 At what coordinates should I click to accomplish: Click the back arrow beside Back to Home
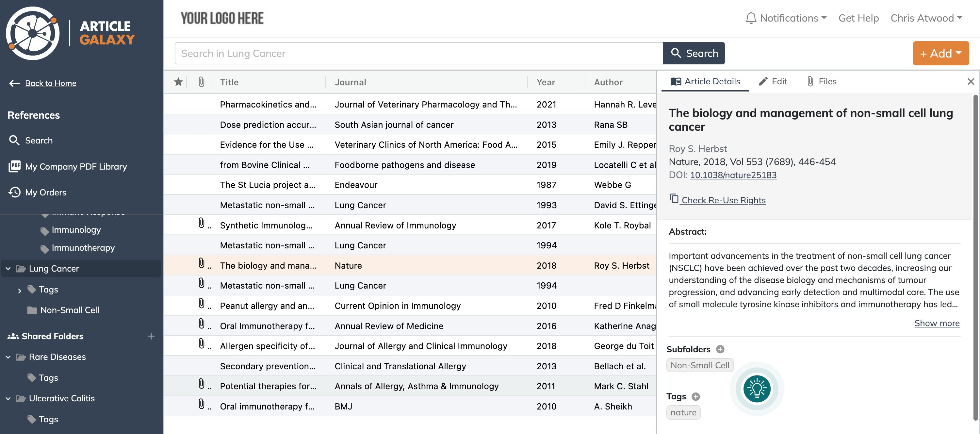(14, 83)
